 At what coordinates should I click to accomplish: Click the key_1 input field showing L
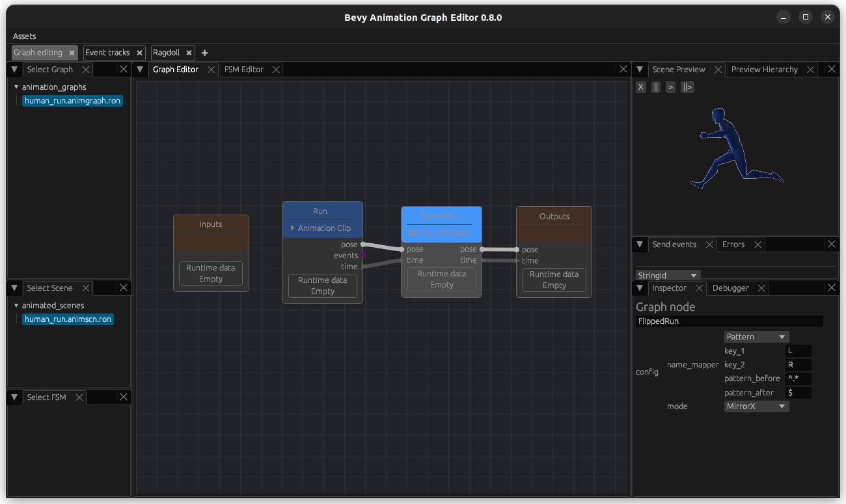(798, 351)
